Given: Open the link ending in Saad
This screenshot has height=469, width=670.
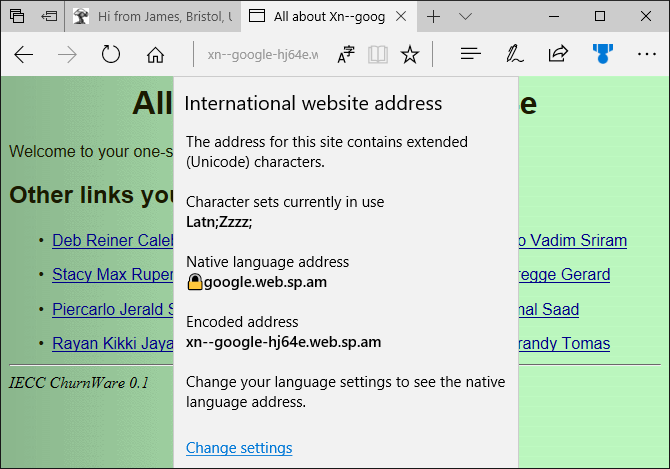Looking at the screenshot, I should click(x=549, y=309).
